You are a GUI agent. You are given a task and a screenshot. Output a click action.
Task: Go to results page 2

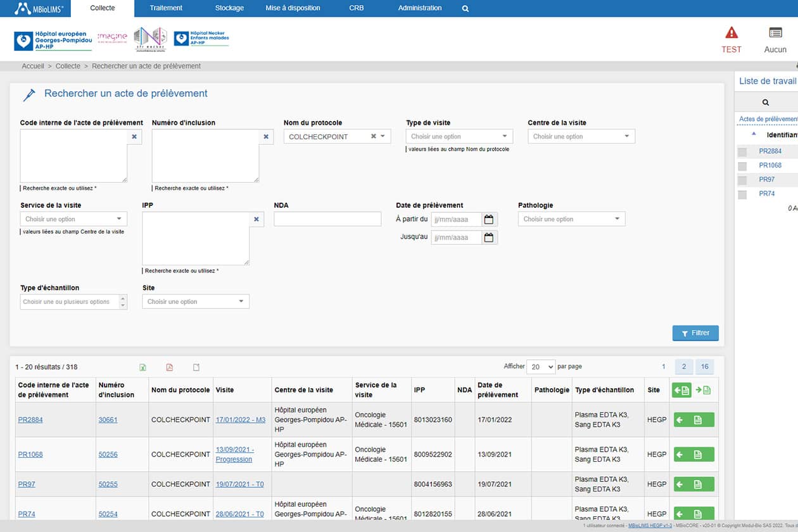tap(684, 367)
